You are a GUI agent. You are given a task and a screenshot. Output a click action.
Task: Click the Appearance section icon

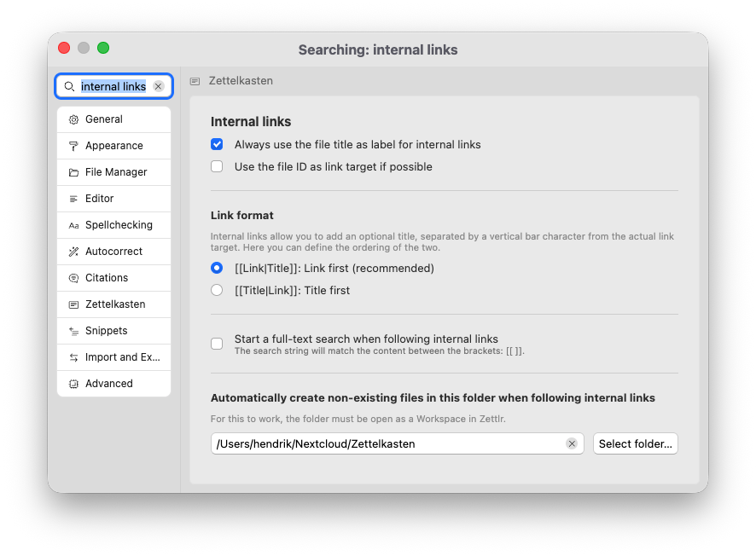coord(73,146)
